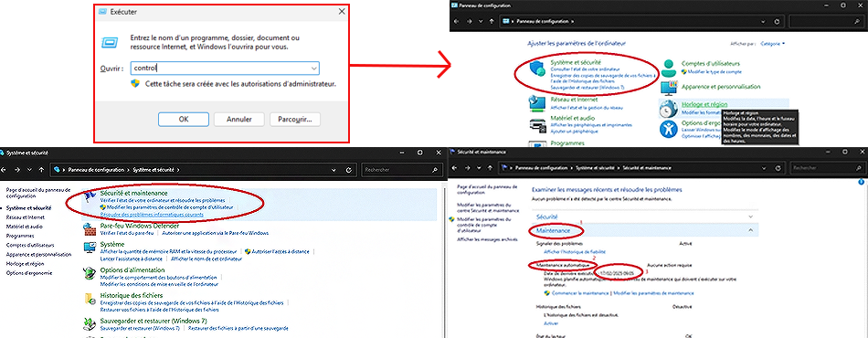The width and height of the screenshot is (868, 338).
Task: Open the recent locations dropdown in Système et sécurité
Action: pos(29,170)
